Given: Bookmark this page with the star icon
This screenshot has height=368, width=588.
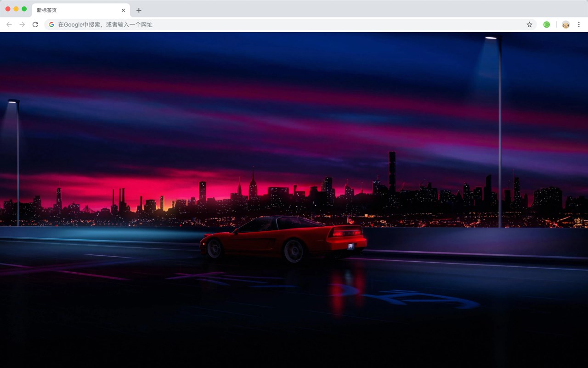Looking at the screenshot, I should coord(529,24).
